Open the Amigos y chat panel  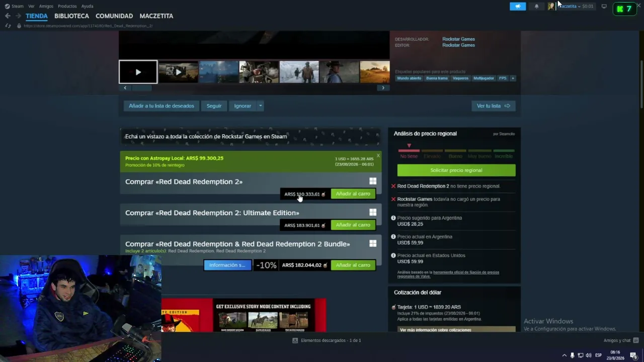[x=621, y=340]
